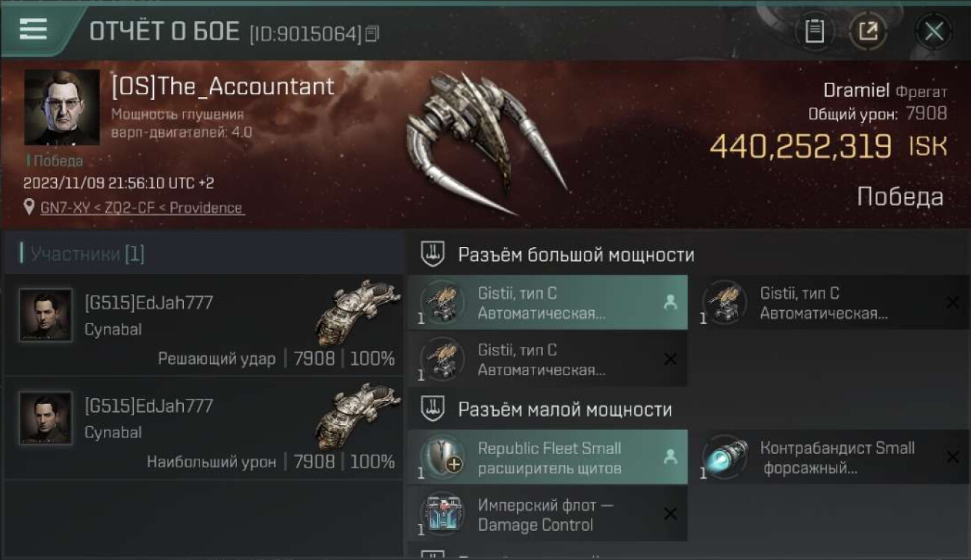This screenshot has width=971, height=560.
Task: Select highlighted Gistii тип C autocannon
Action: click(x=547, y=302)
